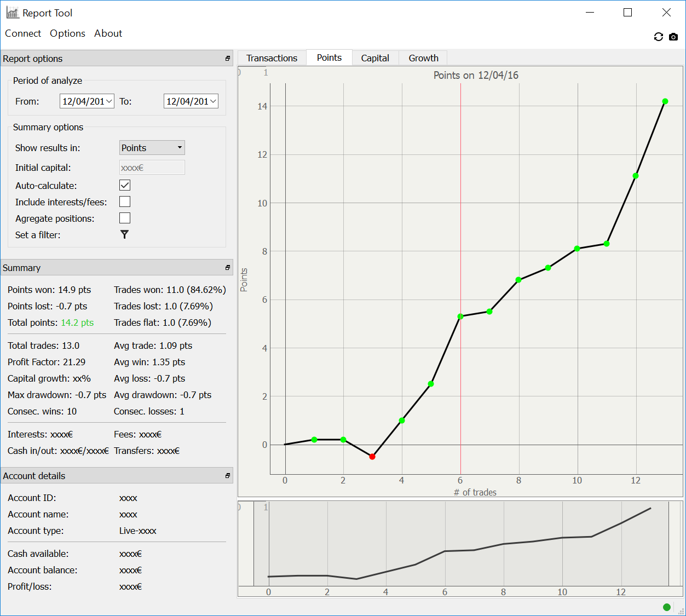Open the Options menu

click(67, 33)
